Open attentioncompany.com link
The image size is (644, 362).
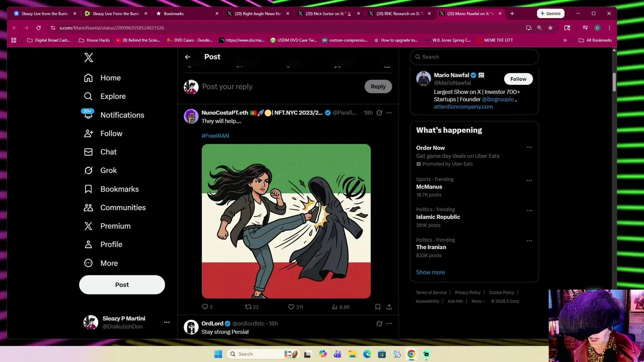pyautogui.click(x=463, y=107)
